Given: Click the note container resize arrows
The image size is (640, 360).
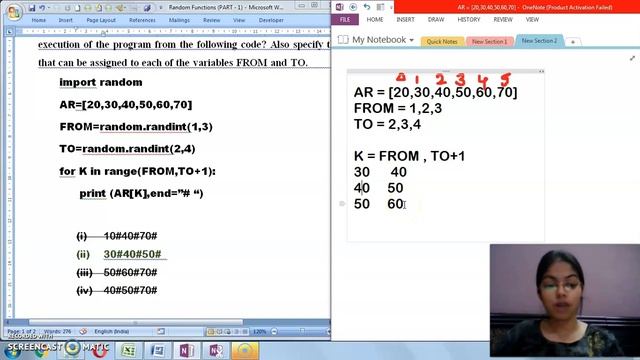Looking at the screenshot, I should [541, 71].
